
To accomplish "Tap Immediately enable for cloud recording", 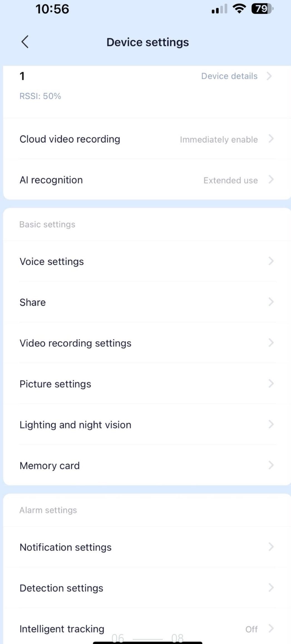I will click(219, 139).
